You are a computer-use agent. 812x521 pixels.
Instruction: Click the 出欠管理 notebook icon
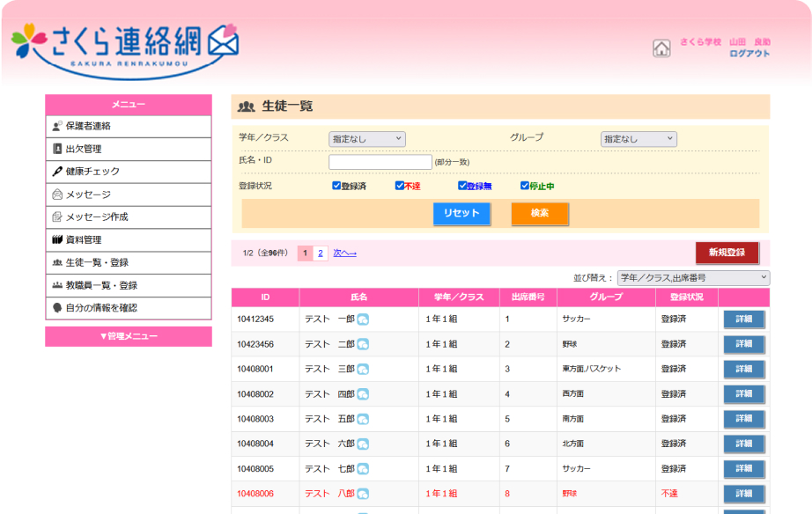click(57, 149)
